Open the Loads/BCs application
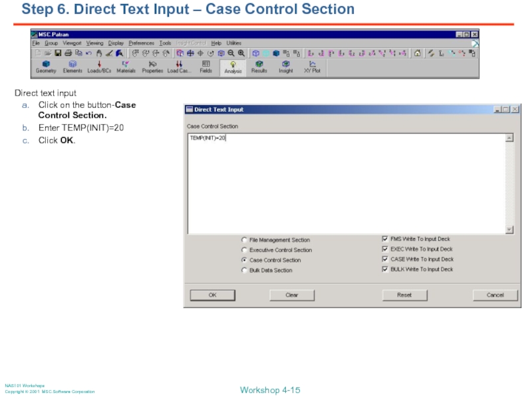Screen dimensions: 532x399 [99, 67]
